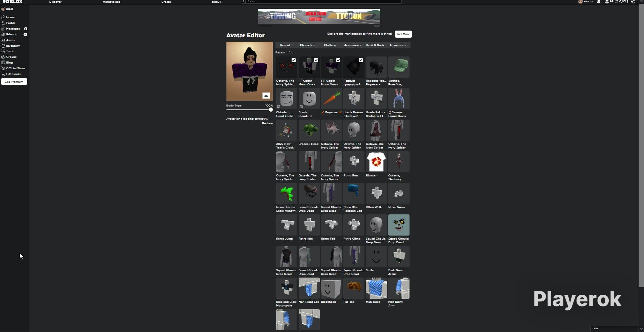Open the Blog icon in the sidebar
Image resolution: width=644 pixels, height=332 pixels.
tap(3, 63)
